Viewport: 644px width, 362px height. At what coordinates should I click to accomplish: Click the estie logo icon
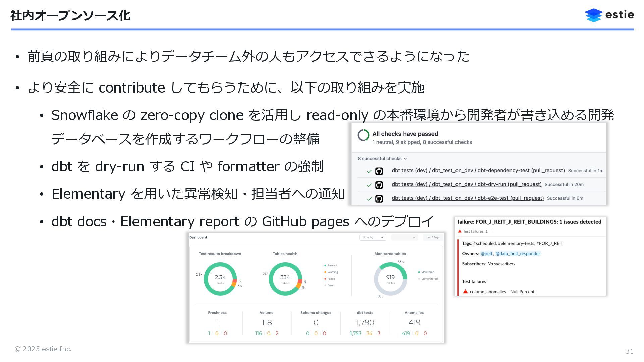coord(593,15)
